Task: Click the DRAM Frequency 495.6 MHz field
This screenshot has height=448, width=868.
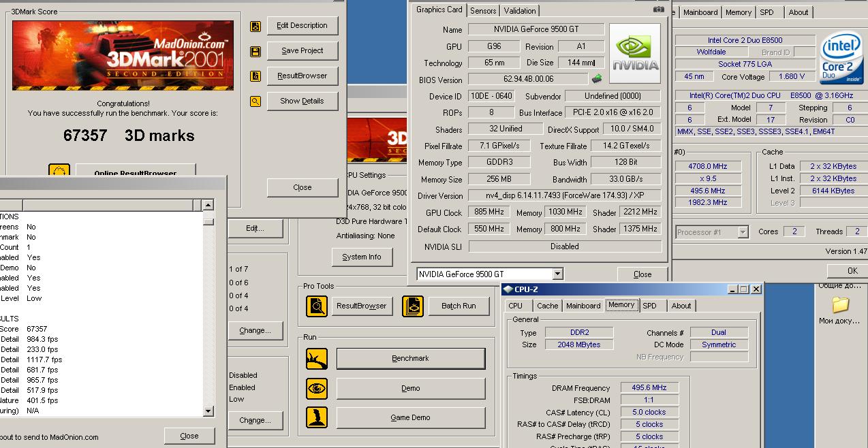Action: [649, 388]
